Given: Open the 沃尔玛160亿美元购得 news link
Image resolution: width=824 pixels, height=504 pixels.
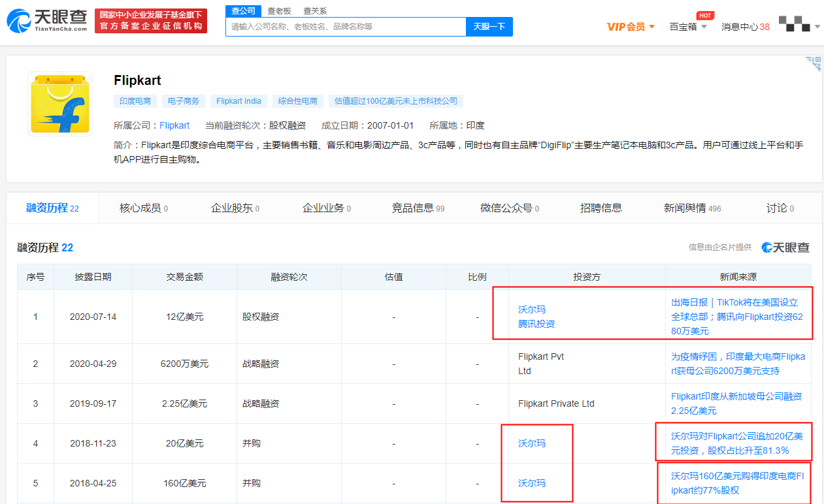Looking at the screenshot, I should 738,483.
